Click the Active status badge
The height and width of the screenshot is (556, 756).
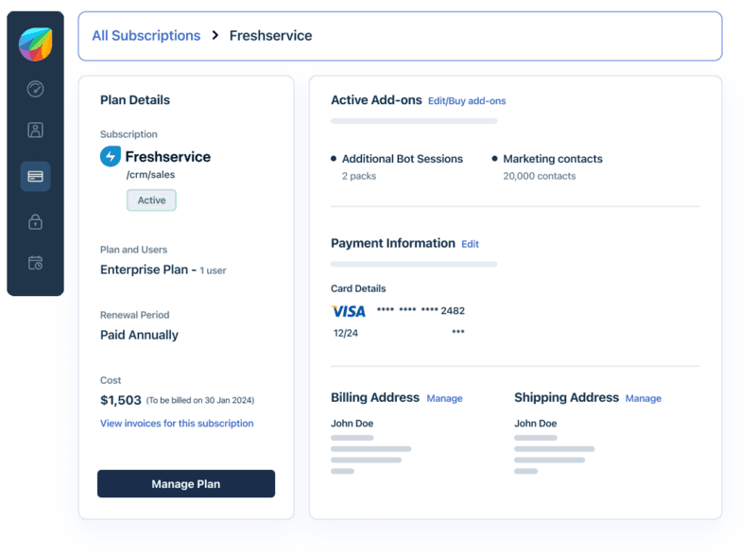pos(151,200)
